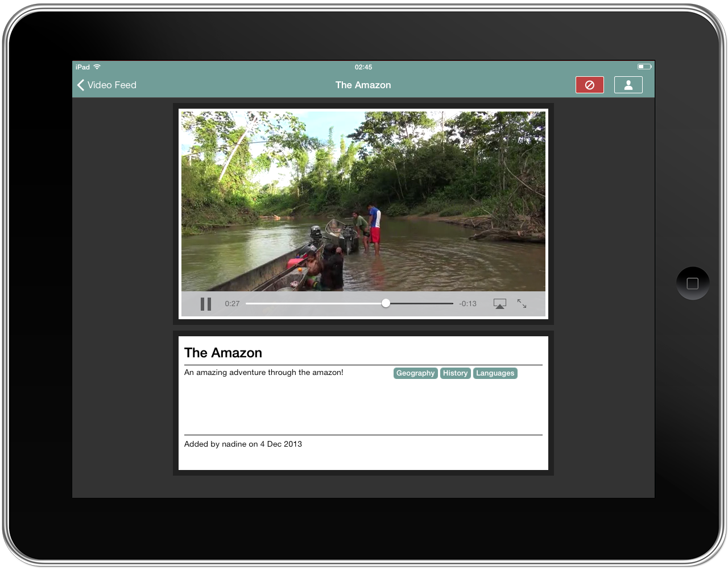
Task: Tap the navigation bar title The Amazon
Action: point(363,85)
